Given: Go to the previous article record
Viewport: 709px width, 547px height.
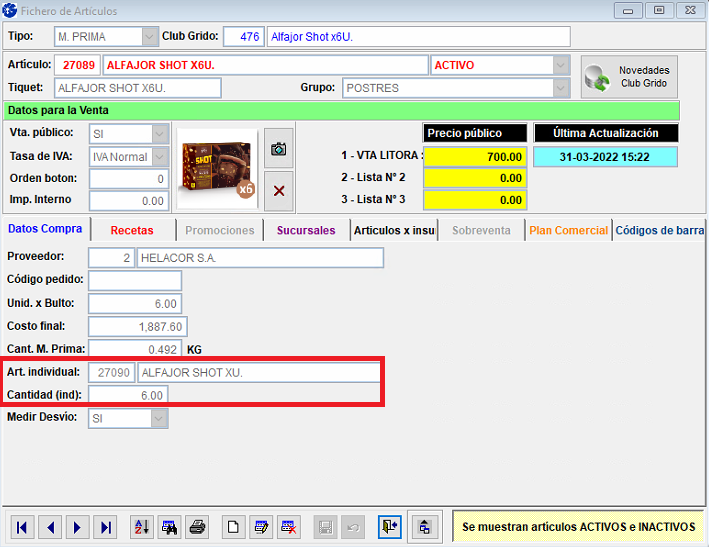Looking at the screenshot, I should tap(50, 527).
